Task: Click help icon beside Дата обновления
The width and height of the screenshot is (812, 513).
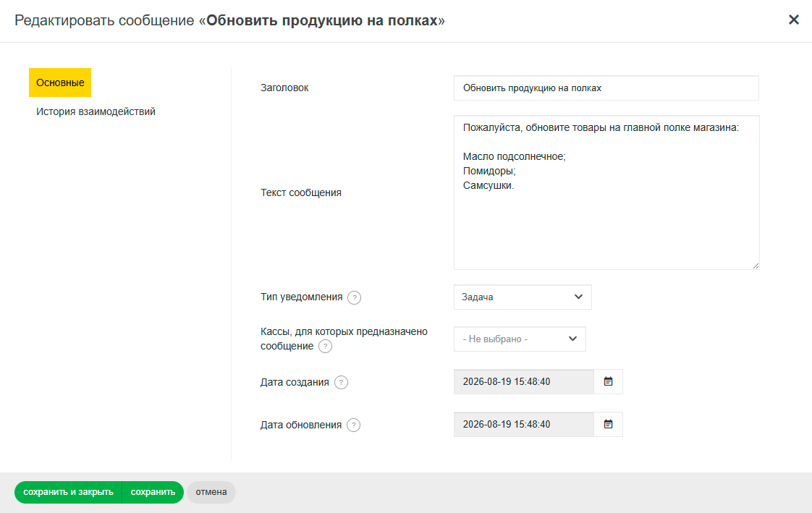Action: pyautogui.click(x=354, y=425)
